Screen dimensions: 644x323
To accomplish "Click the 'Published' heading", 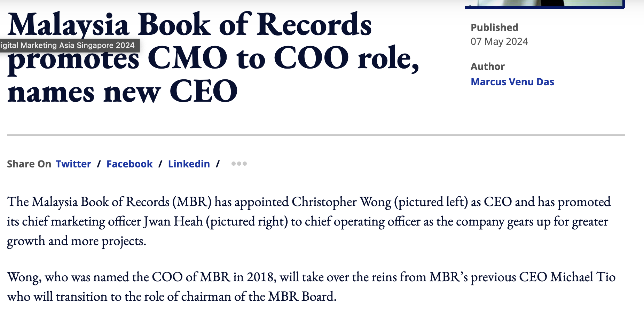I will tap(494, 27).
